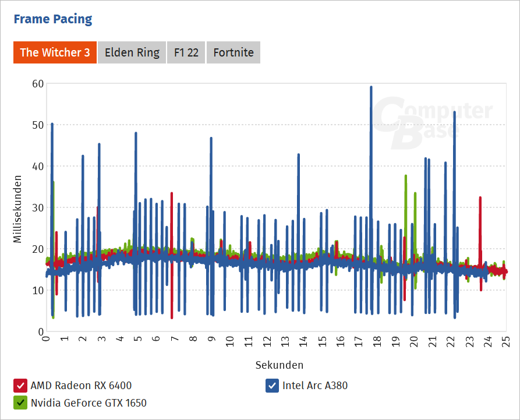
Task: Click the 60 label on the y-axis
Action: click(x=38, y=84)
